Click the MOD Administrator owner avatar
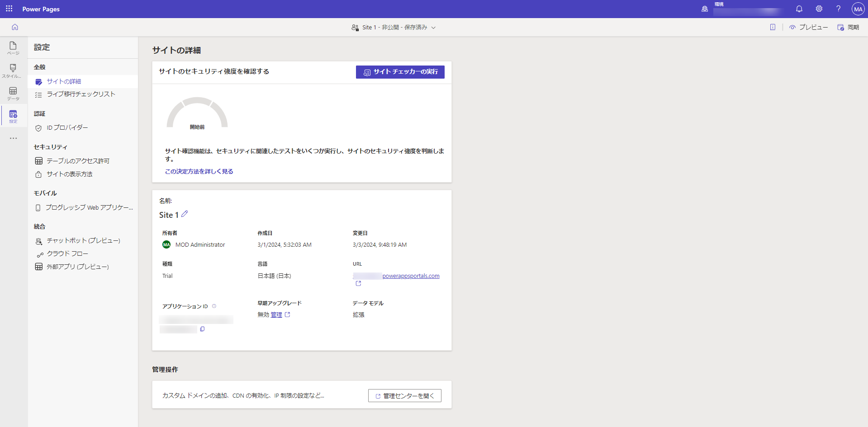 pos(166,244)
